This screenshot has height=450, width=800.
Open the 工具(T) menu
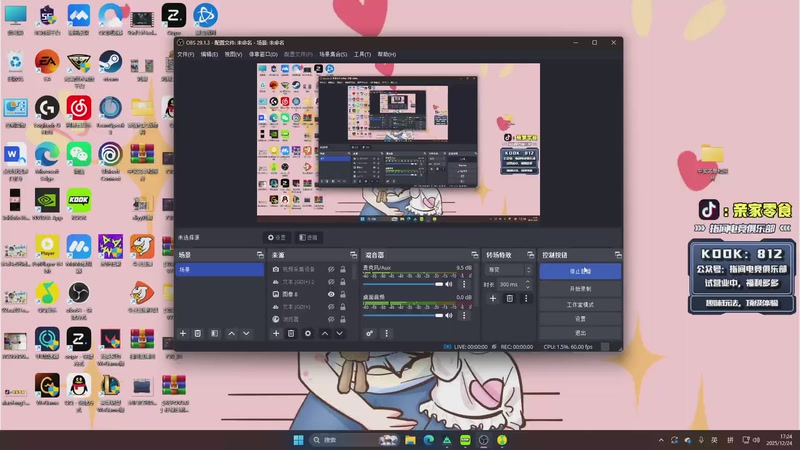click(x=362, y=54)
